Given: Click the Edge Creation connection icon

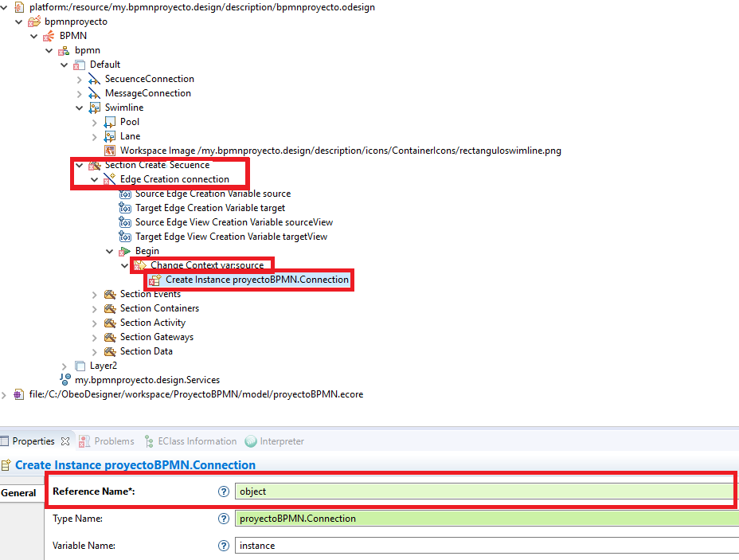Looking at the screenshot, I should coord(109,179).
